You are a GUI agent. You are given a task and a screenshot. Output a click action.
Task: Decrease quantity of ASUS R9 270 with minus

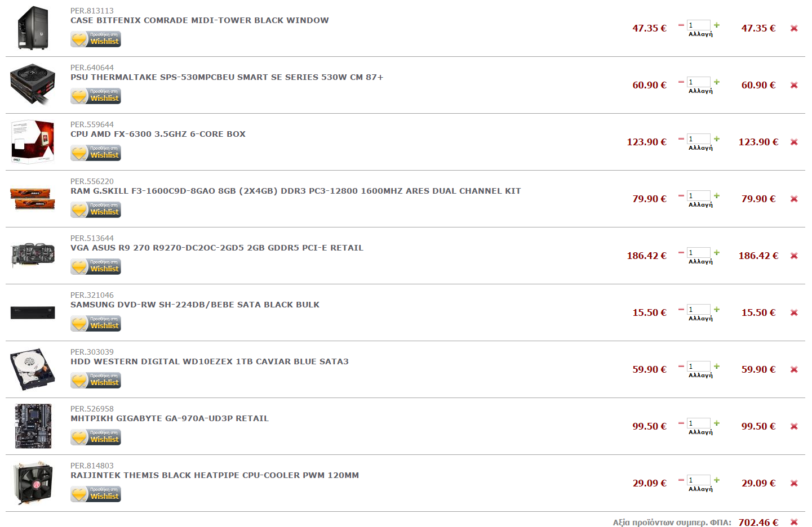click(681, 252)
